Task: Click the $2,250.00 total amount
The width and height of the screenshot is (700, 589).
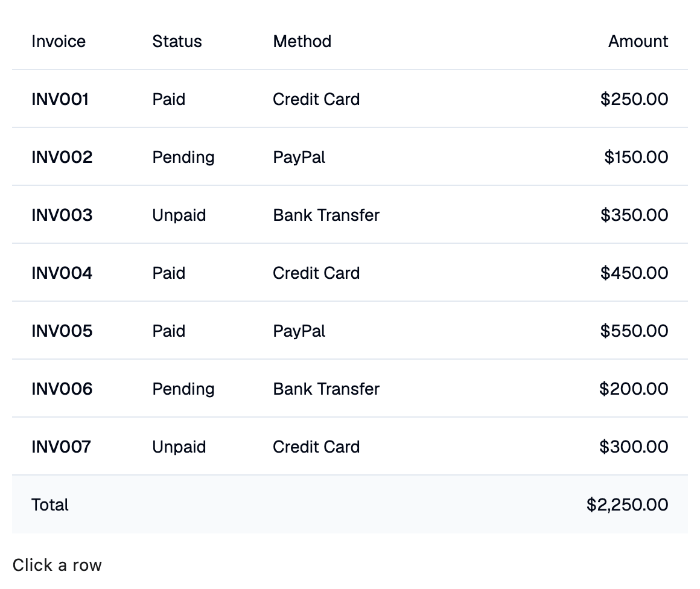Action: coord(627,505)
